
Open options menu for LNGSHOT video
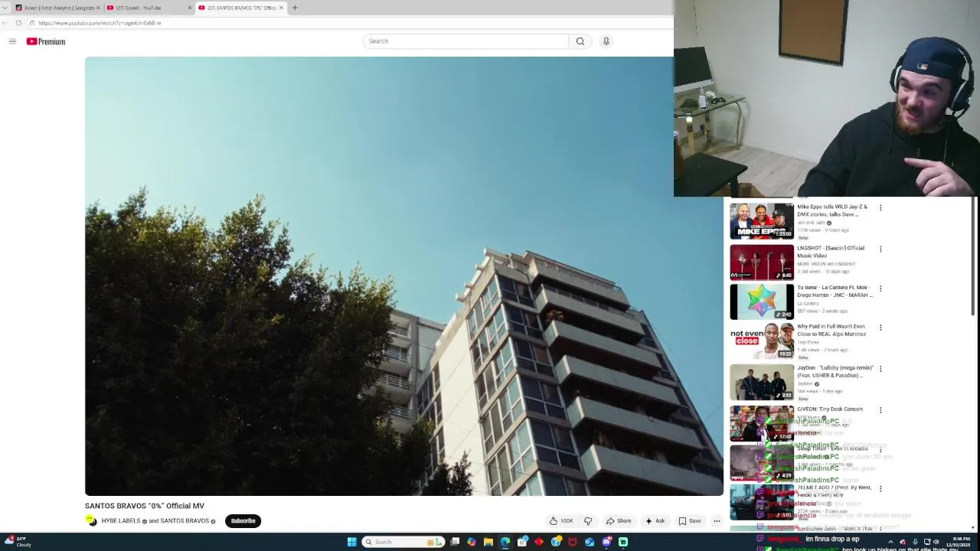[x=880, y=249]
